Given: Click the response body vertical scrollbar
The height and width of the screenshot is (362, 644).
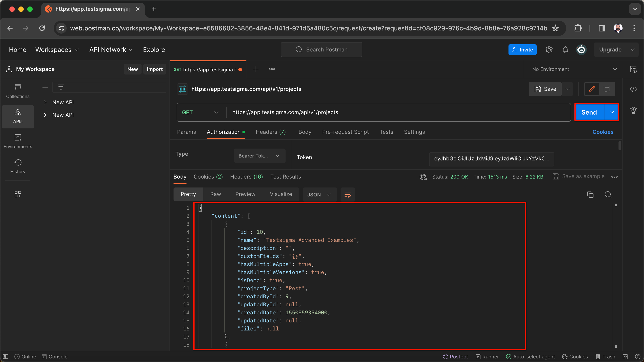Looking at the screenshot, I should pyautogui.click(x=616, y=275).
